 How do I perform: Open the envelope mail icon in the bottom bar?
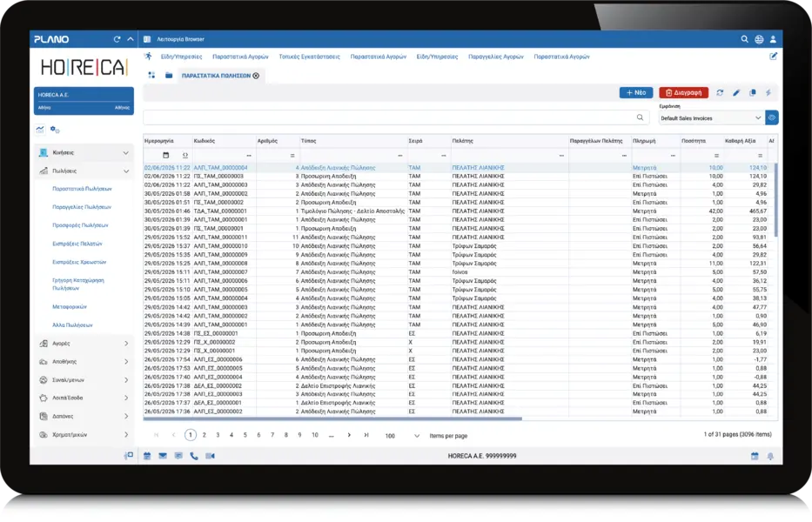163,456
